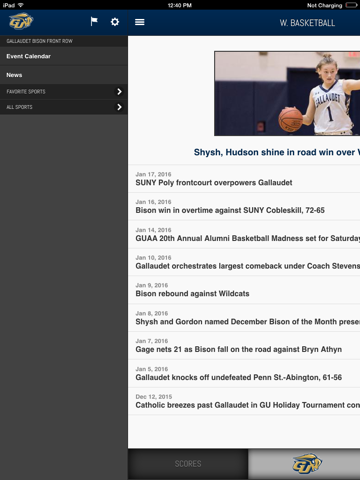Image resolution: width=360 pixels, height=480 pixels.
Task: Open the basketball player featured photo
Action: [287, 93]
